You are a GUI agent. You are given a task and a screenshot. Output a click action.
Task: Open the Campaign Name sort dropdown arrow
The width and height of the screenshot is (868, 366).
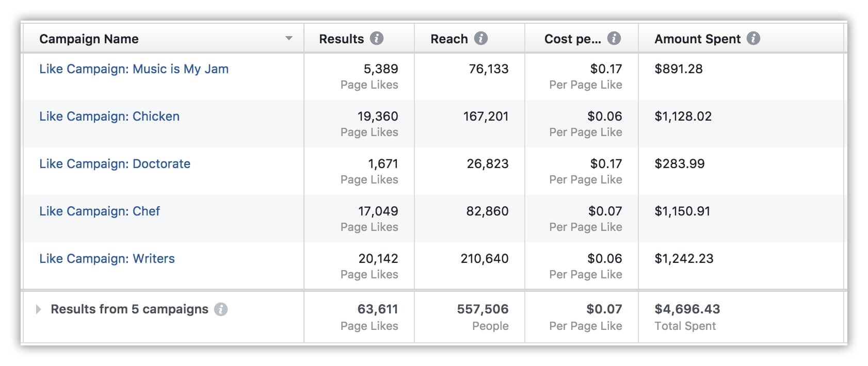[x=289, y=39]
